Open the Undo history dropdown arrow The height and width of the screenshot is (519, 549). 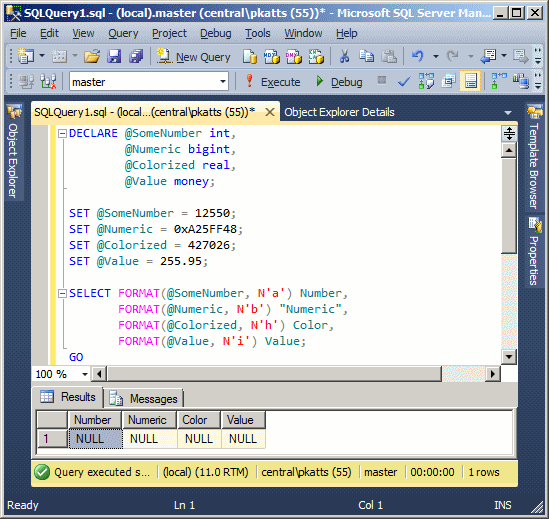(x=436, y=56)
